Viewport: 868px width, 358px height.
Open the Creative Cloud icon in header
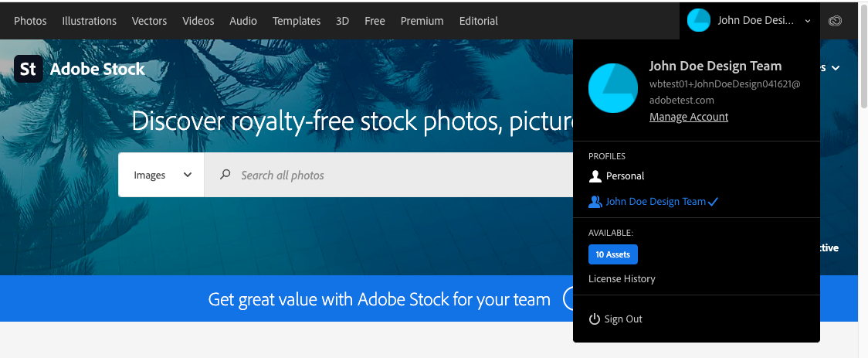(x=835, y=21)
